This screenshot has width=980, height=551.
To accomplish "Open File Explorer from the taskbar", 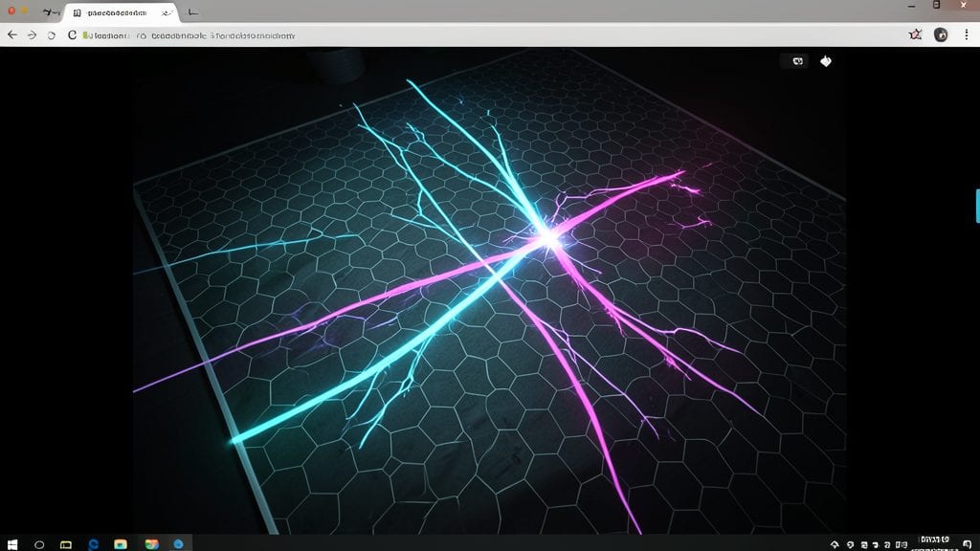I will 121,544.
